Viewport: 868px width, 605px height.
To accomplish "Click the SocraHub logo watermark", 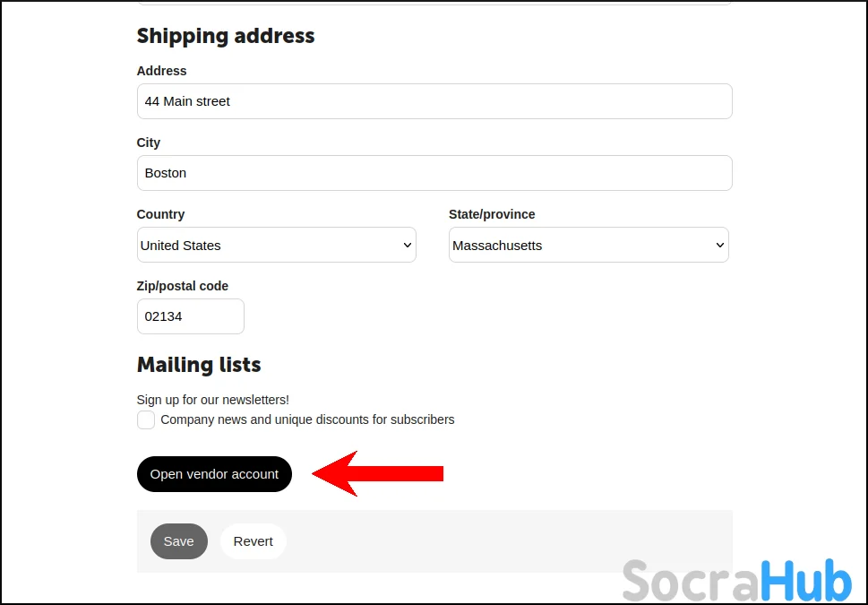I will pyautogui.click(x=736, y=580).
